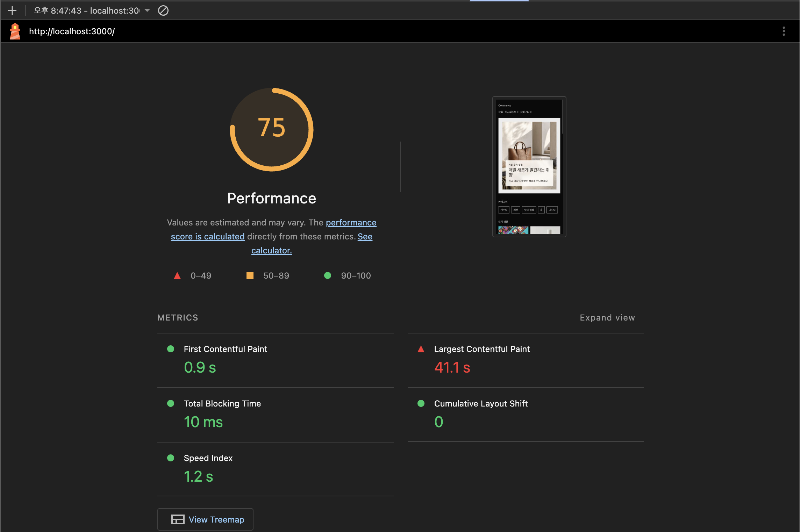Click the red triangle 0–49 legend icon
This screenshot has width=800, height=532.
tap(177, 275)
